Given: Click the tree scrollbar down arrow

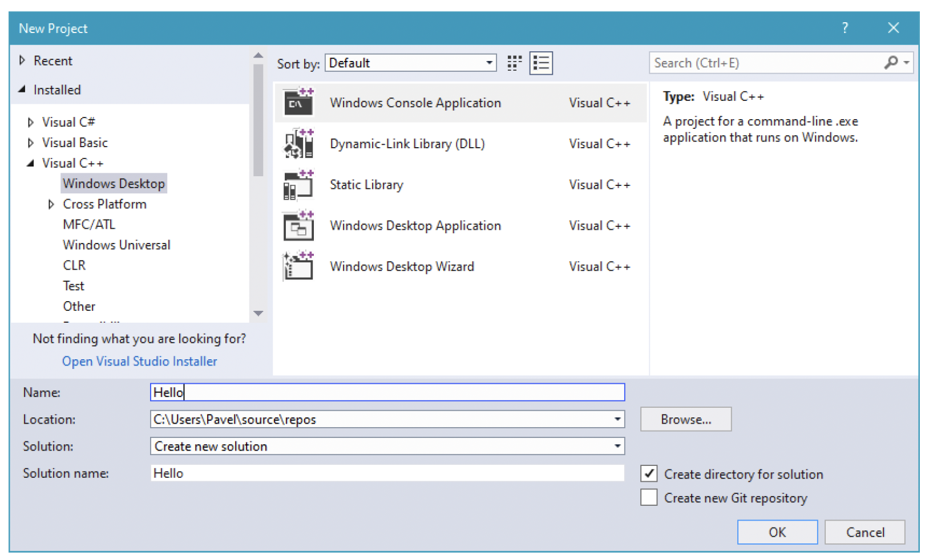Looking at the screenshot, I should coord(258,314).
